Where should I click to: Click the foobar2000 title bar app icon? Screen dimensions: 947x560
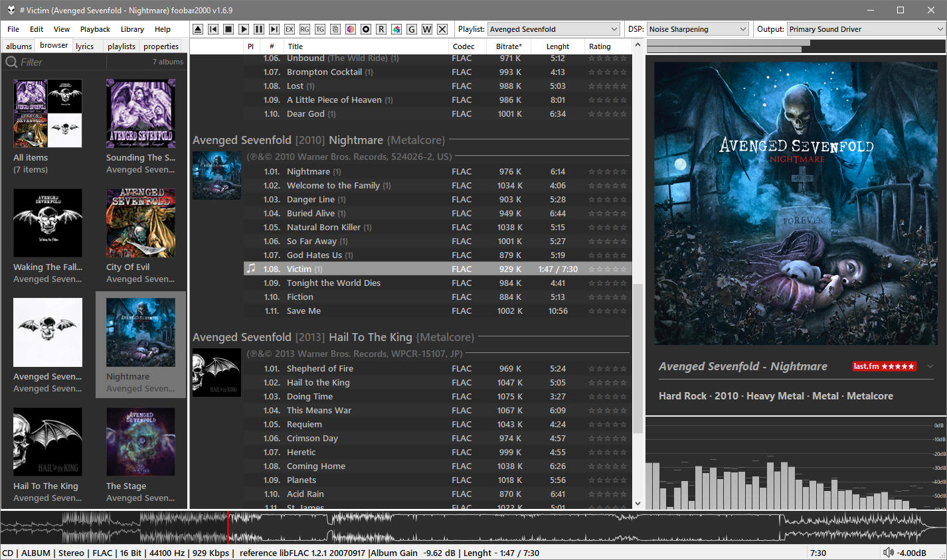(11, 10)
